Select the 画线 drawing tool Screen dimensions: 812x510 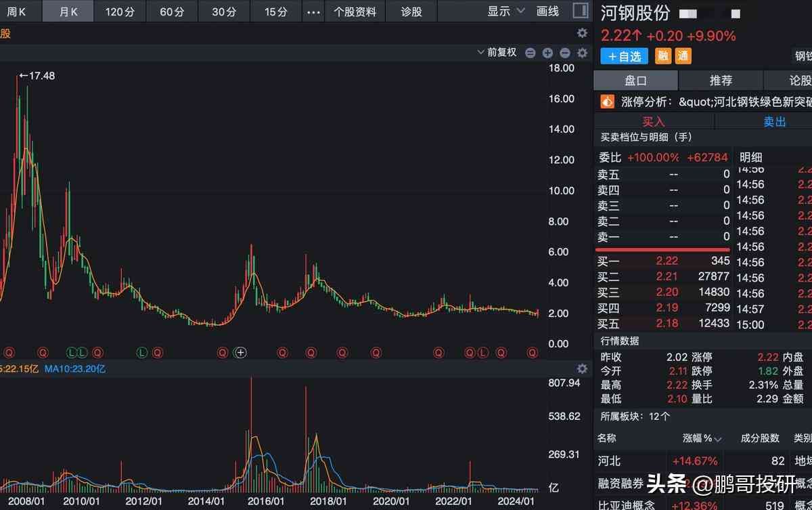click(547, 12)
